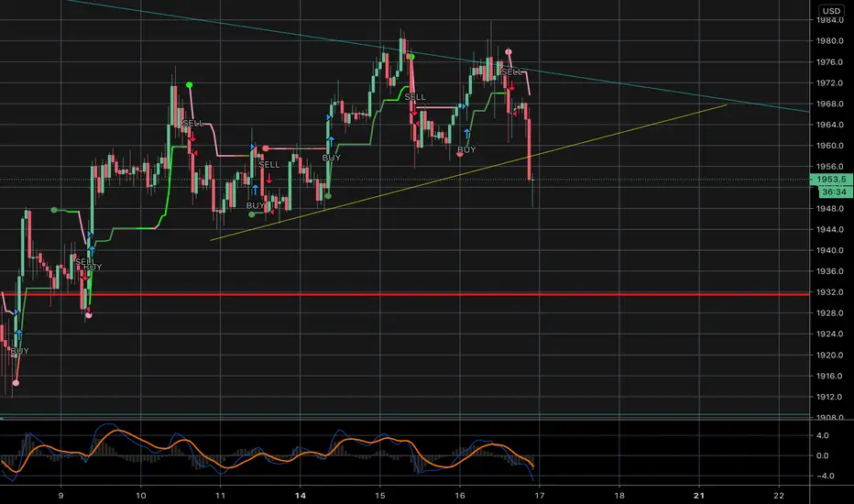Click the BUY label near 1948 on the 11 session
Image resolution: width=854 pixels, height=504 pixels.
tap(256, 205)
